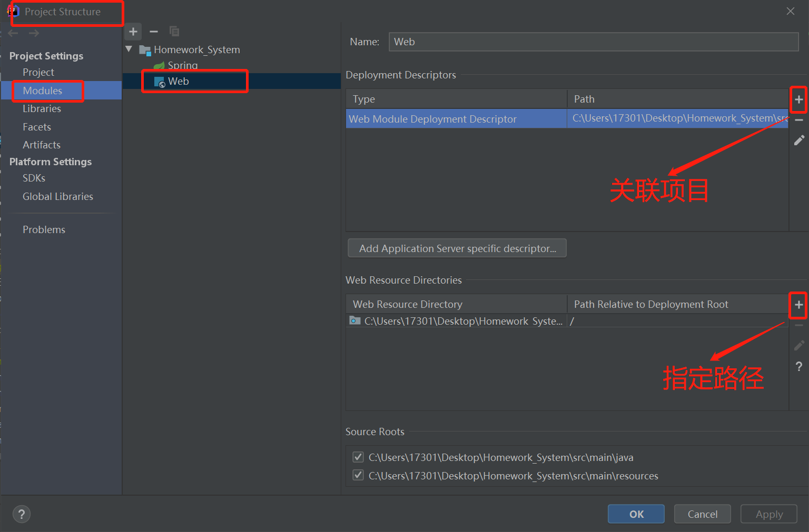Uncheck the src\main\java source root

(x=358, y=457)
